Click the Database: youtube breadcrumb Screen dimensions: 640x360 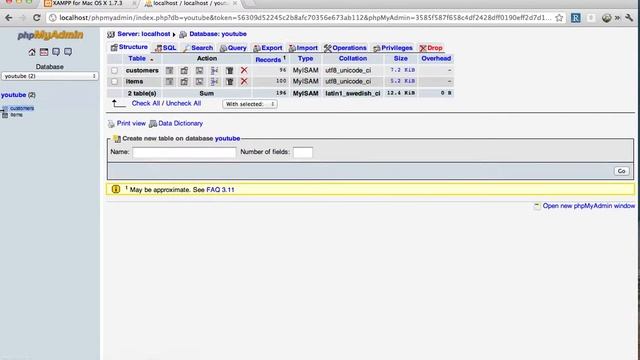point(218,34)
